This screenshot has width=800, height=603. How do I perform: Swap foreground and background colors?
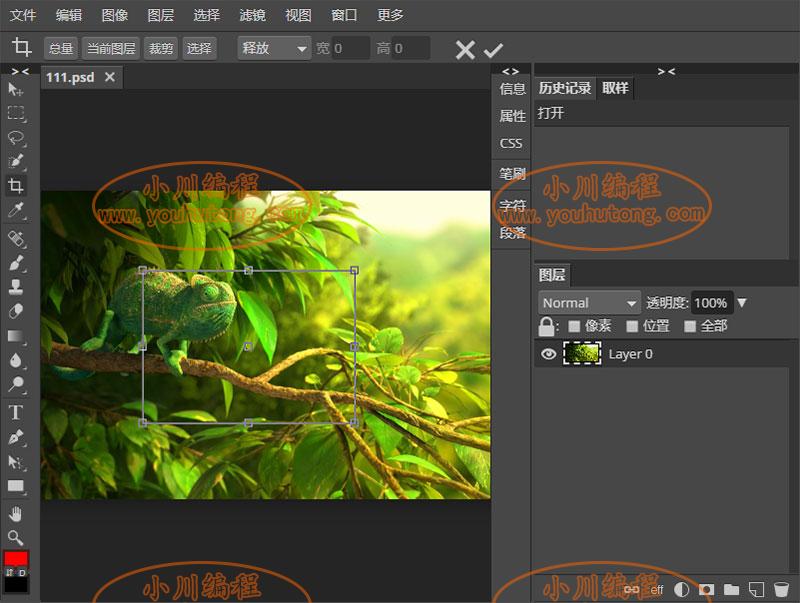10,573
